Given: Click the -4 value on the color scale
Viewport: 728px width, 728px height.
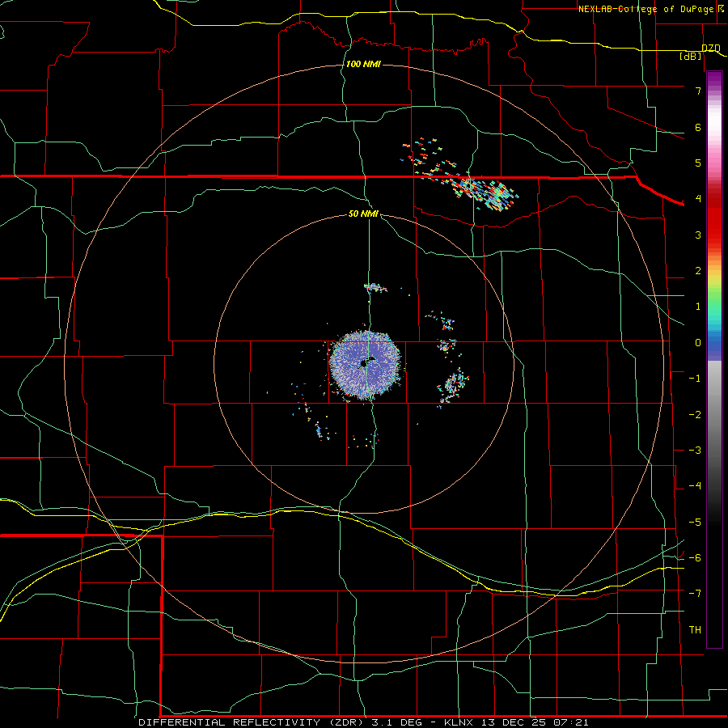Looking at the screenshot, I should pos(695,486).
